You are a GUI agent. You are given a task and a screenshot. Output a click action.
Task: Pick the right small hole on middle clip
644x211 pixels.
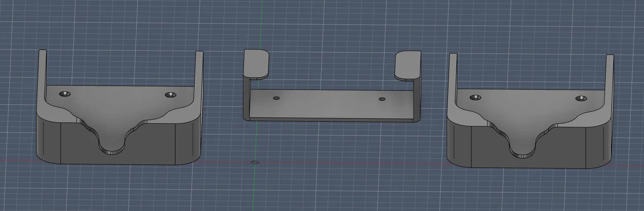pos(382,99)
